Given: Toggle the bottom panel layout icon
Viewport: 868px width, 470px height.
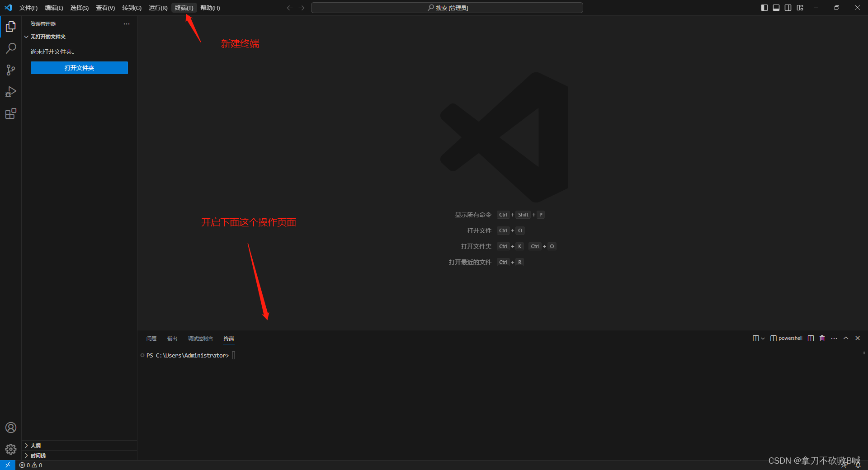Looking at the screenshot, I should 776,8.
